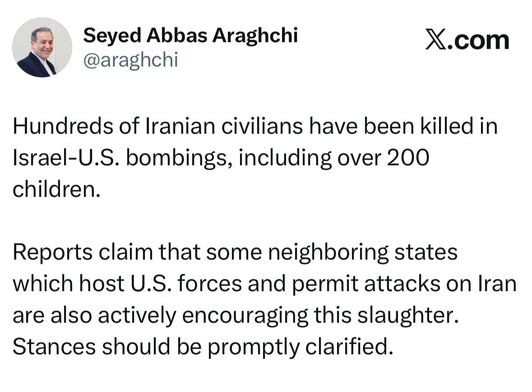Screen dimensions: 532x392
Task: Open the Seyed Abbas Araghchi display name
Action: [190, 35]
